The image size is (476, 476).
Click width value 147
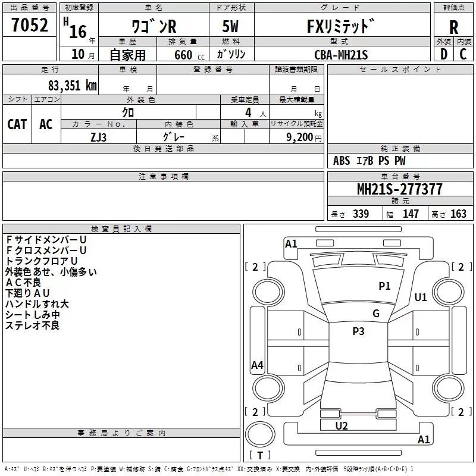point(411,214)
